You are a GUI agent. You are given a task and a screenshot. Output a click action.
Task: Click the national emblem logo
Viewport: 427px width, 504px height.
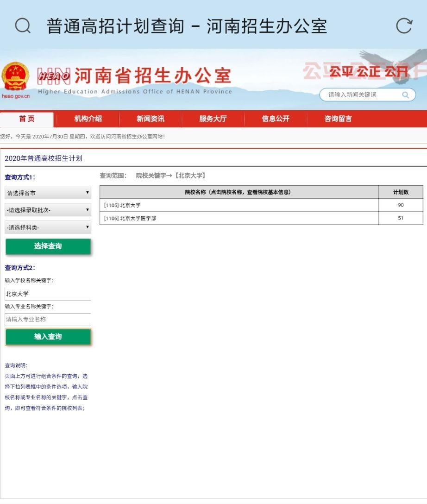tap(15, 76)
